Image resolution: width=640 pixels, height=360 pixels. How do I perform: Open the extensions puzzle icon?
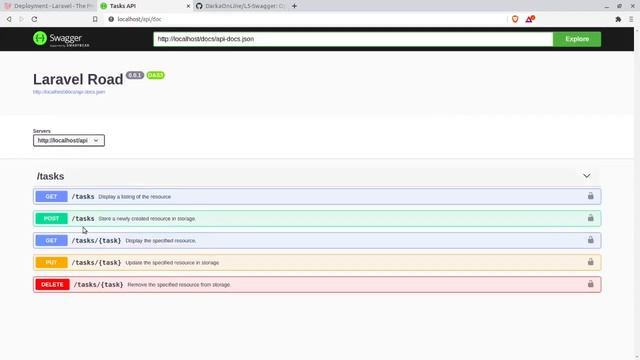click(618, 19)
